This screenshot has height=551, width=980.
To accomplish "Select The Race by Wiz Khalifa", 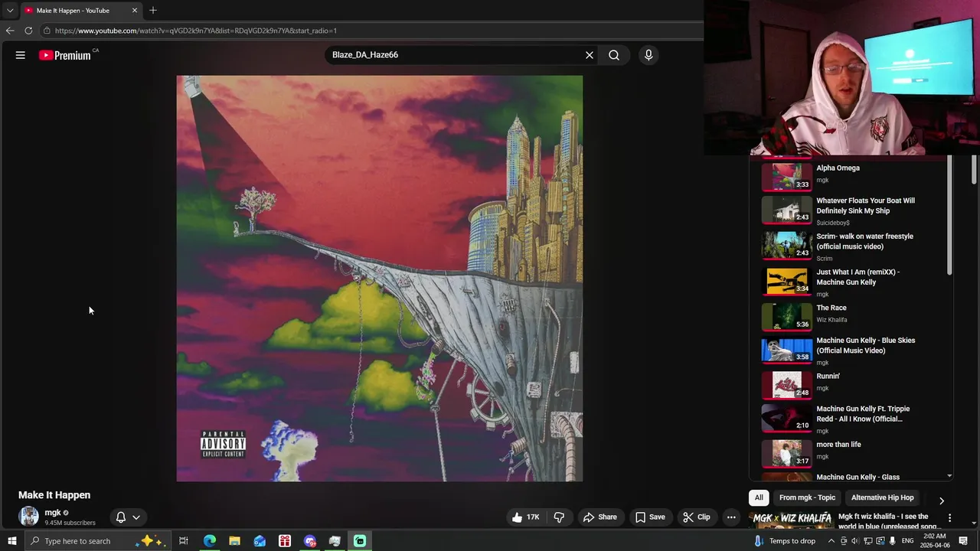I will click(x=850, y=316).
